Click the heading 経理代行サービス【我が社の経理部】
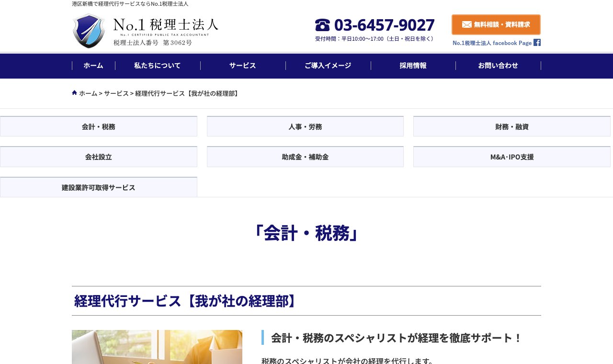The image size is (613, 364). 185,301
